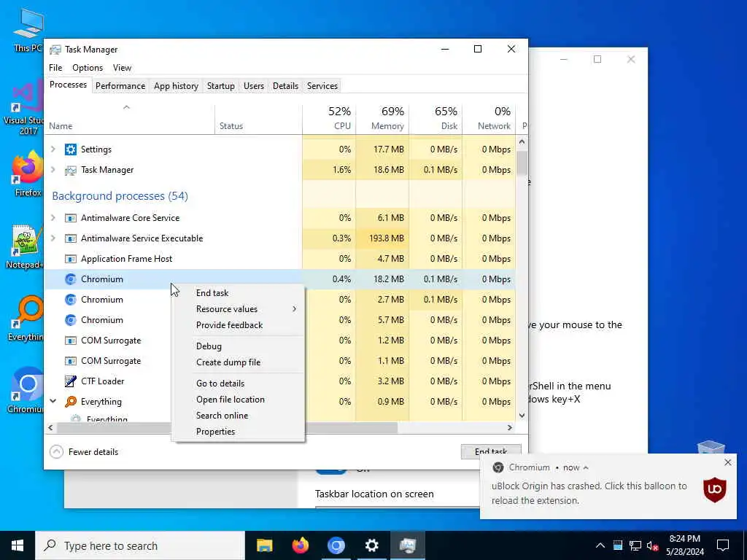The image size is (747, 560).
Task: Click the Application Frame Host icon
Action: [x=71, y=259]
